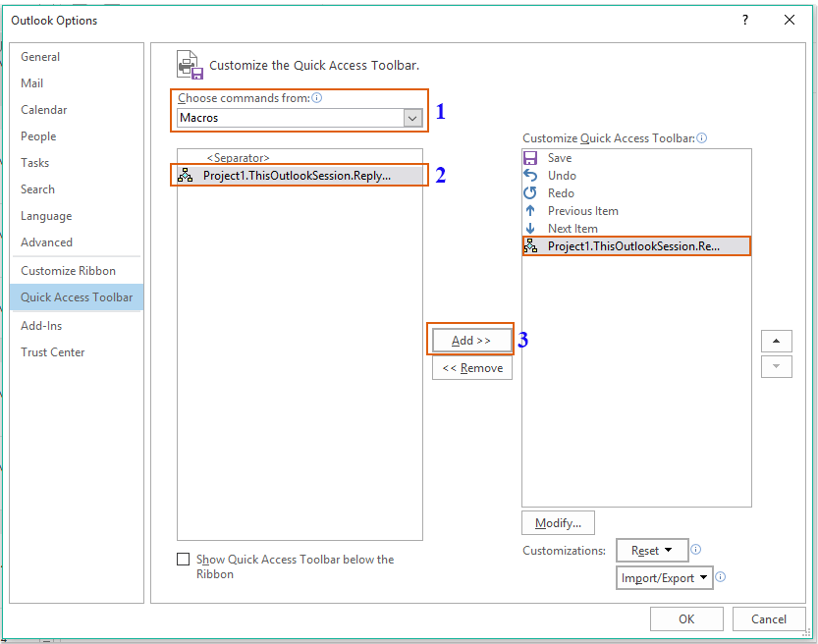The height and width of the screenshot is (644, 818).
Task: Switch to the Calendar options category
Action: pos(77,110)
